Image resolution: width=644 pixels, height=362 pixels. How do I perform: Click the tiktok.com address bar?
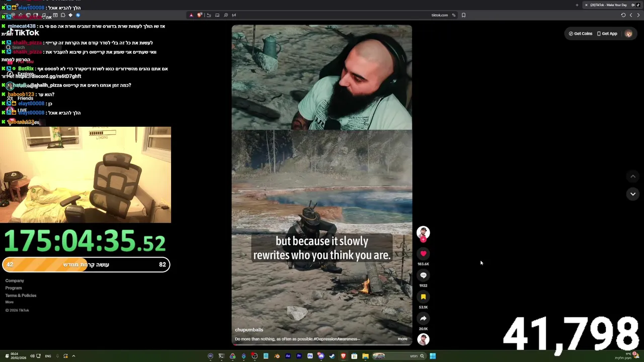point(439,15)
